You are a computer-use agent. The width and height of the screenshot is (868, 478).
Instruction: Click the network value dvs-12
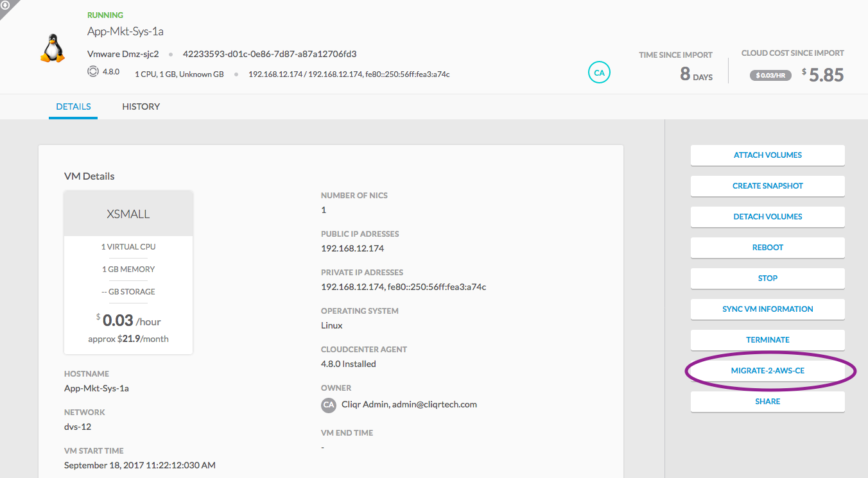(x=78, y=427)
